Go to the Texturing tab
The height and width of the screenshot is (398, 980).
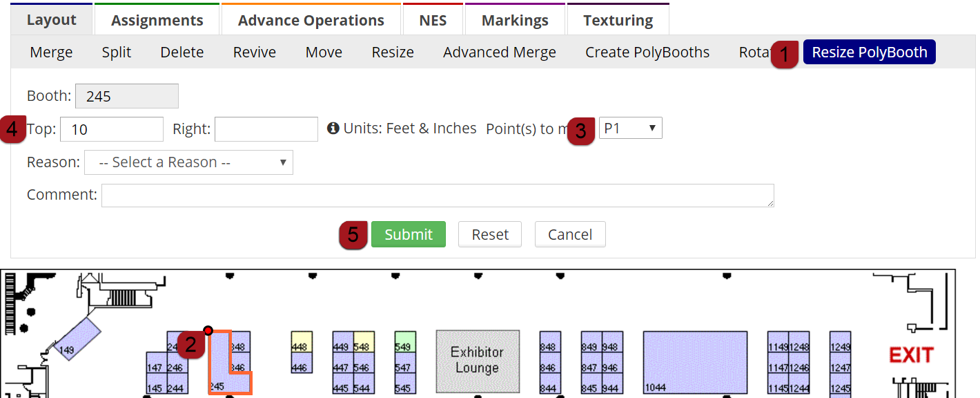pos(618,20)
